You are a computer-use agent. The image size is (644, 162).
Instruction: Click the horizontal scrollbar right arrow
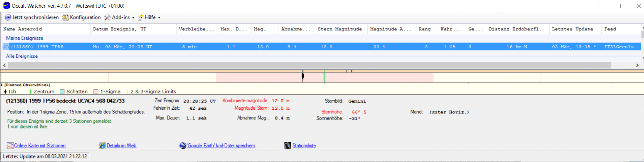point(637,65)
